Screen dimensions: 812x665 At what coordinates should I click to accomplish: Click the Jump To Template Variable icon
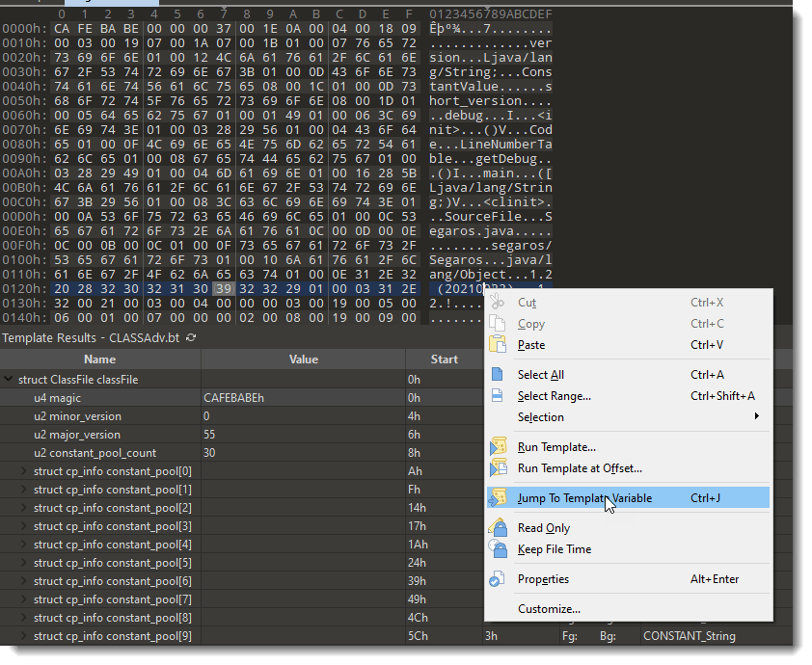click(x=499, y=498)
